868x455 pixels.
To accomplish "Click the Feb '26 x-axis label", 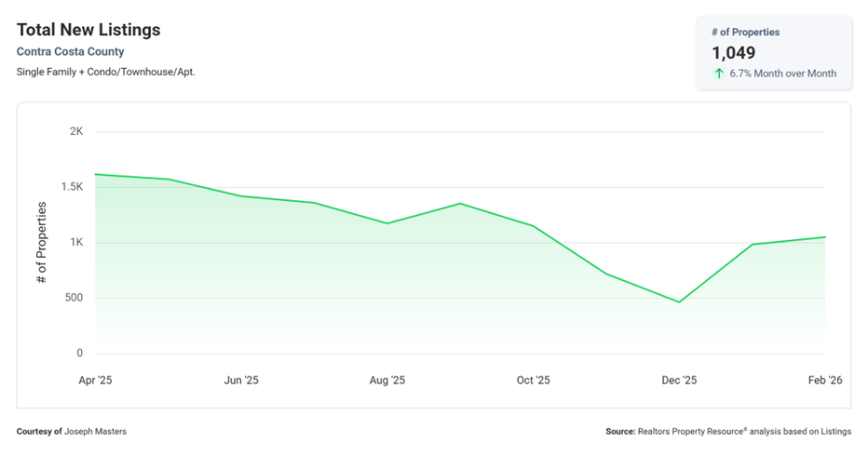I will click(823, 380).
